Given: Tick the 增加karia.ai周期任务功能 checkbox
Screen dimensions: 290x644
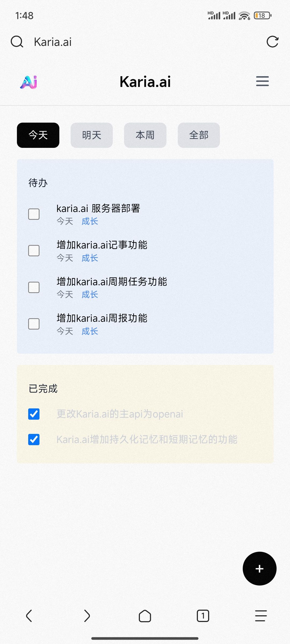Looking at the screenshot, I should 34,287.
